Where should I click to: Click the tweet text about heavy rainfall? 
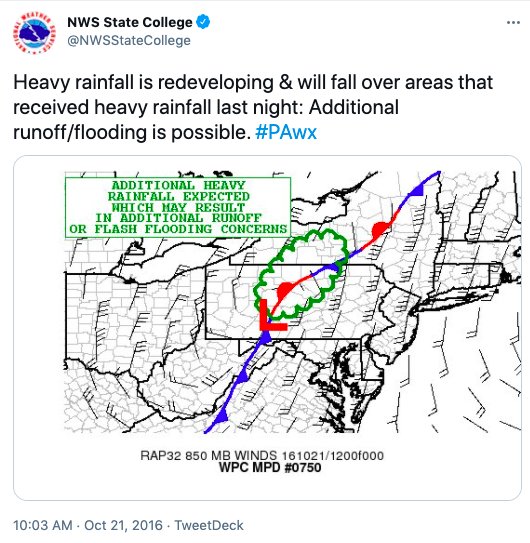pos(253,107)
